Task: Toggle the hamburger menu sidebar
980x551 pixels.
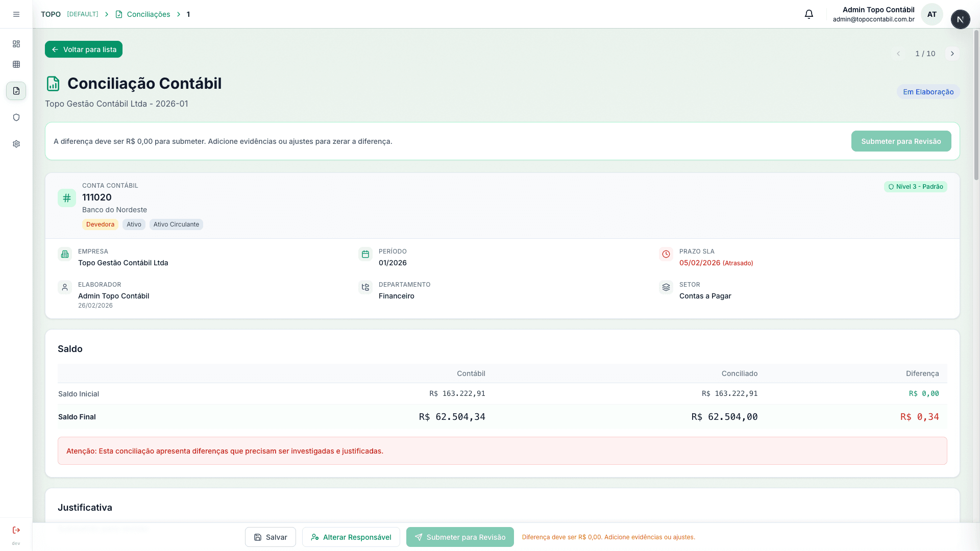Action: 16,14
